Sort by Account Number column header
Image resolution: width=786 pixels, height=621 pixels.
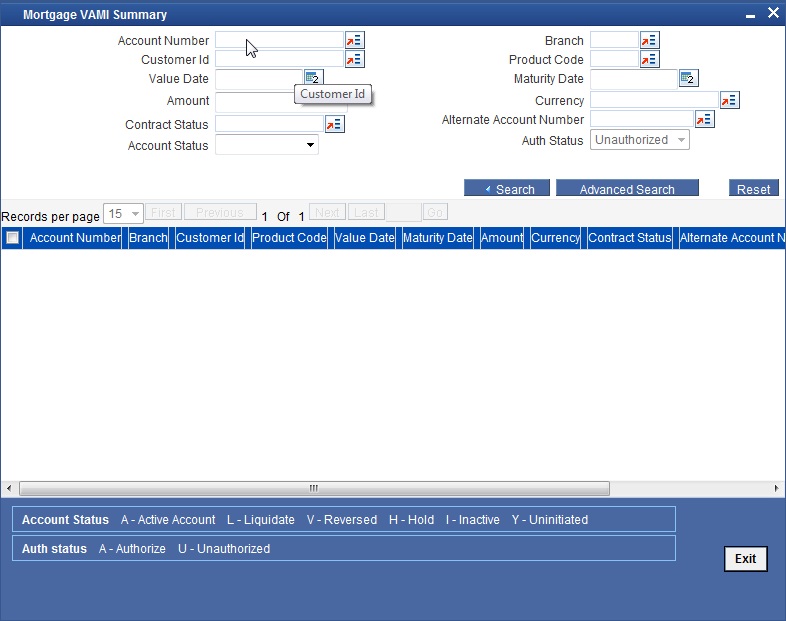point(75,238)
